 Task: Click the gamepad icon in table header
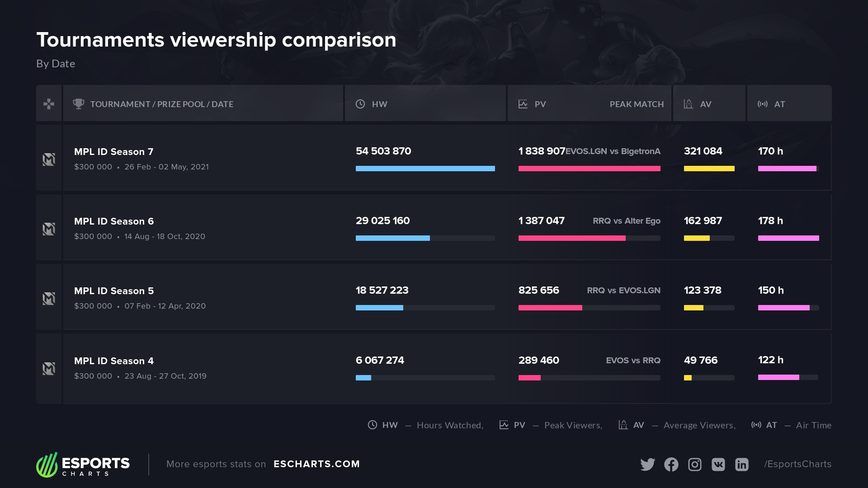point(49,104)
